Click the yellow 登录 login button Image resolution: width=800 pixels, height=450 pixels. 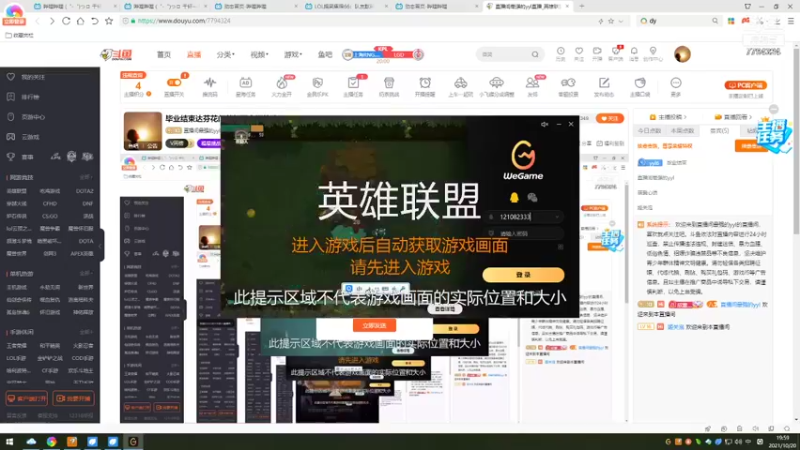tap(523, 274)
